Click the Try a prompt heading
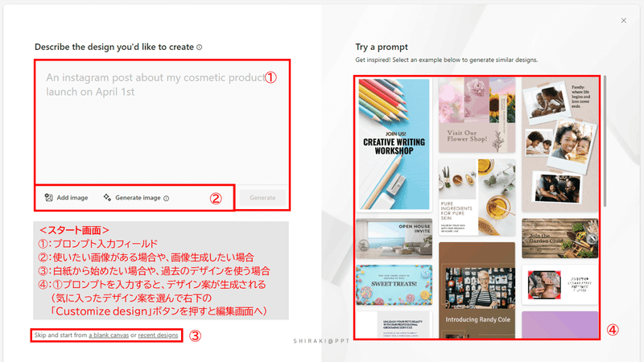Screen dimensions: 644x362 pos(382,47)
